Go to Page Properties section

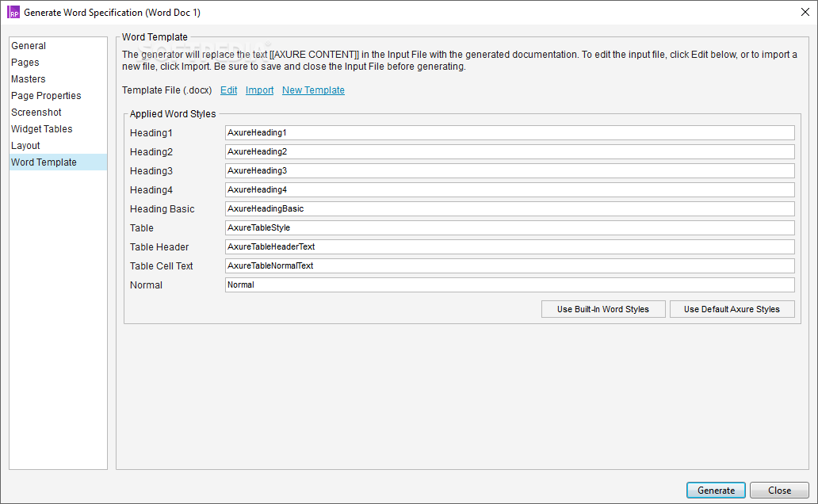tap(58, 96)
